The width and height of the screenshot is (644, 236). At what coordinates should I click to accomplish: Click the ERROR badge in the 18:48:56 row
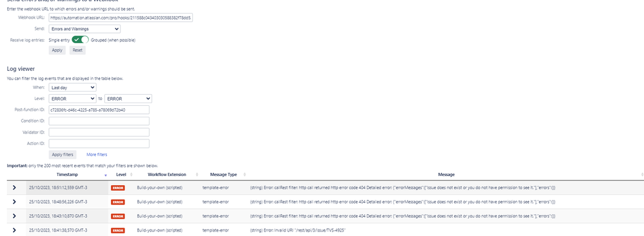click(118, 202)
